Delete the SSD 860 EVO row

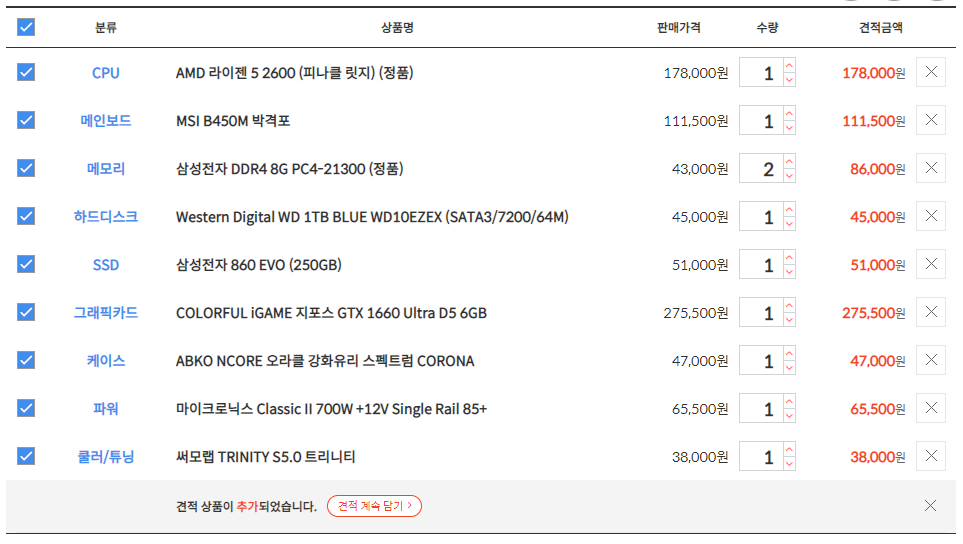930,264
